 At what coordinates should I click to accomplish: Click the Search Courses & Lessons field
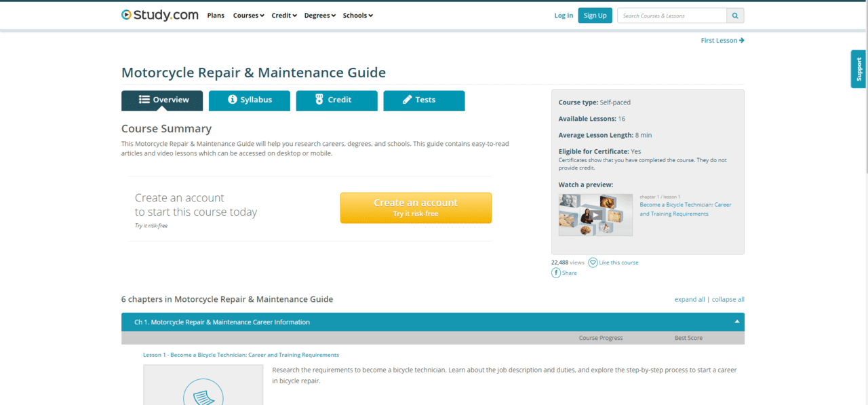(x=672, y=16)
